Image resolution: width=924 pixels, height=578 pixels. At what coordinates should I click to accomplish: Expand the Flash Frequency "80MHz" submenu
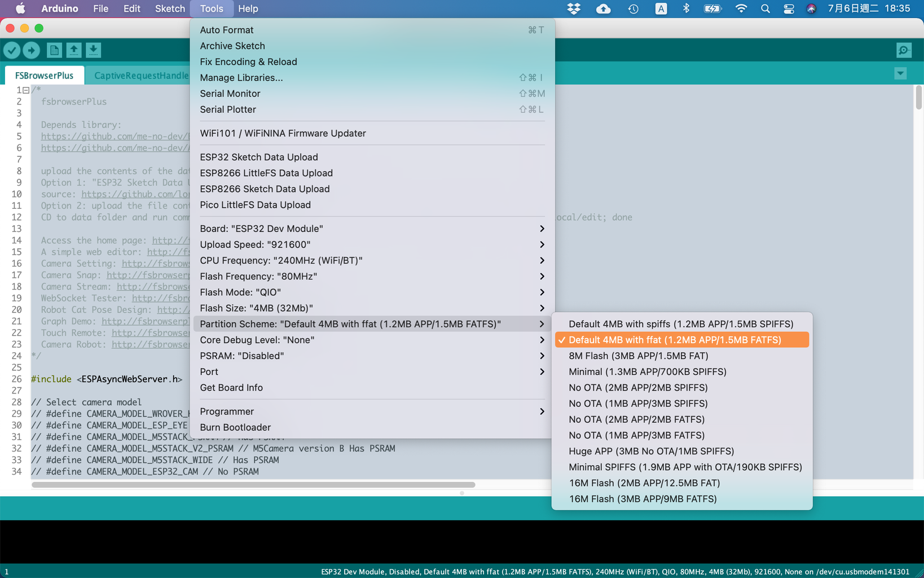pos(372,276)
